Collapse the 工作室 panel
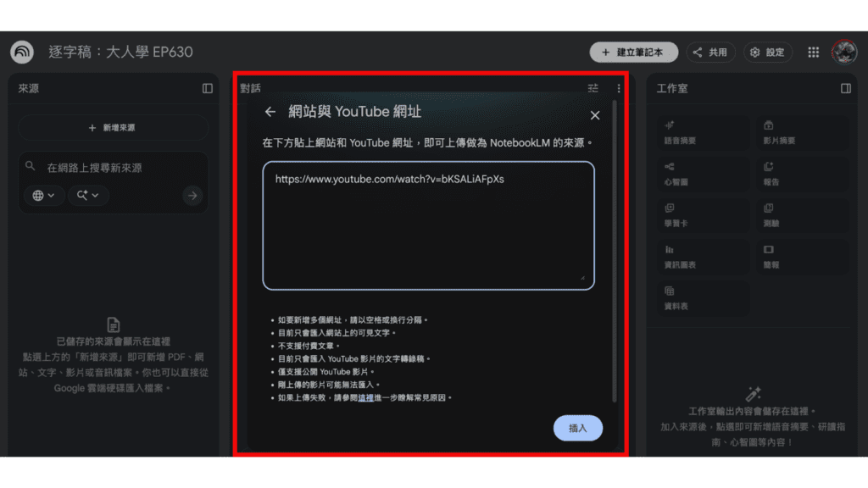 pyautogui.click(x=845, y=88)
